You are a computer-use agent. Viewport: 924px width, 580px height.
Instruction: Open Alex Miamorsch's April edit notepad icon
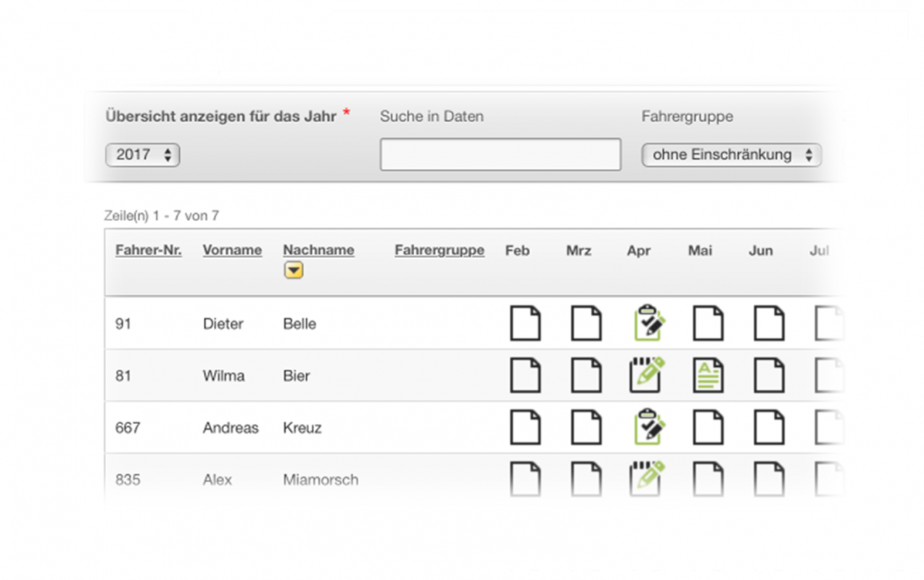click(646, 478)
